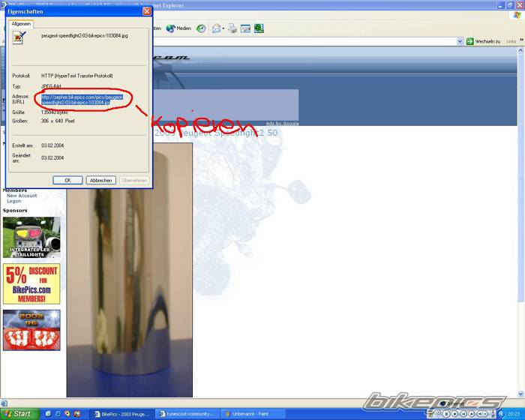Switch to BikePics - 2003 Peuge... taskbar window

click(121, 414)
